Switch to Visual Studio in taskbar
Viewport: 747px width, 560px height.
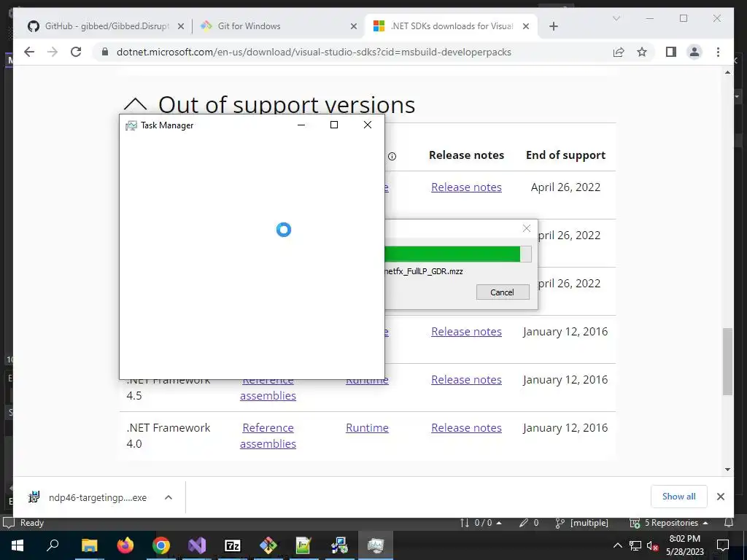[x=197, y=545]
